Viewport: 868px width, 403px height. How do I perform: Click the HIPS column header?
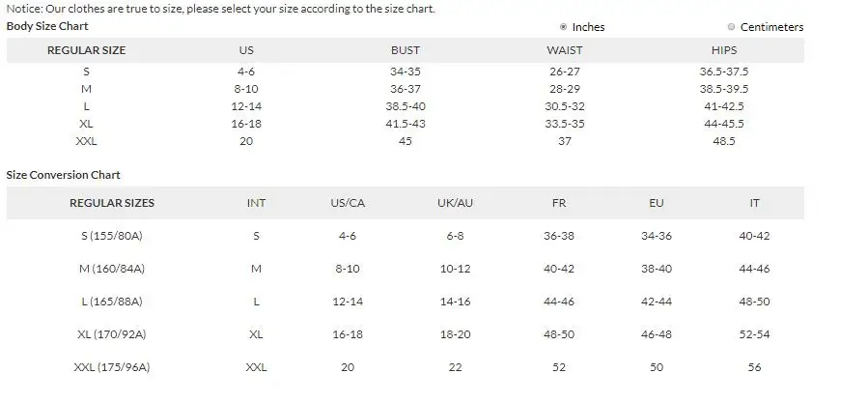pos(723,50)
